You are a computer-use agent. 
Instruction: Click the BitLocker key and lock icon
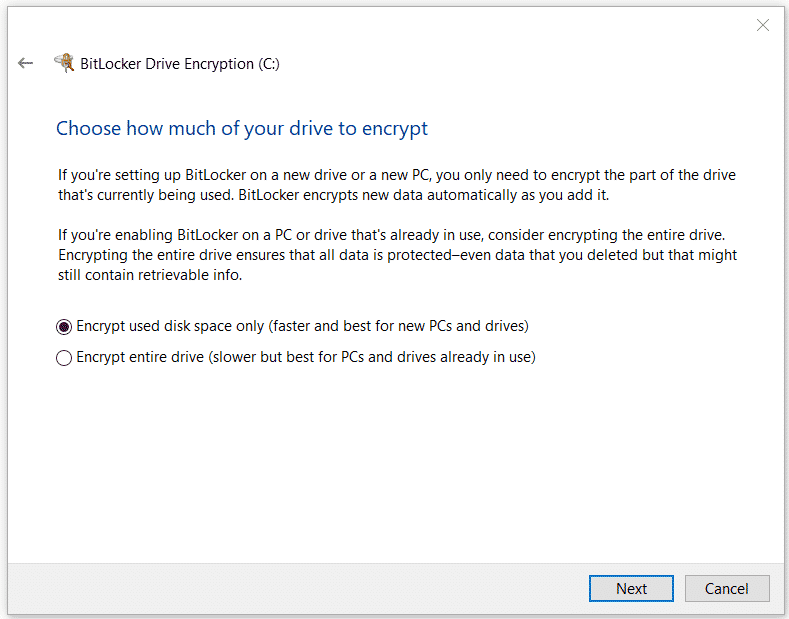pos(64,63)
